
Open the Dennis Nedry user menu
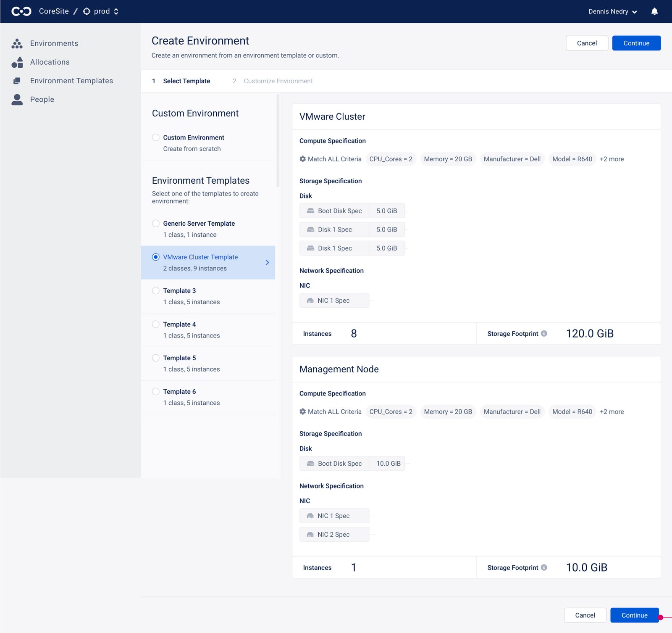(x=612, y=11)
